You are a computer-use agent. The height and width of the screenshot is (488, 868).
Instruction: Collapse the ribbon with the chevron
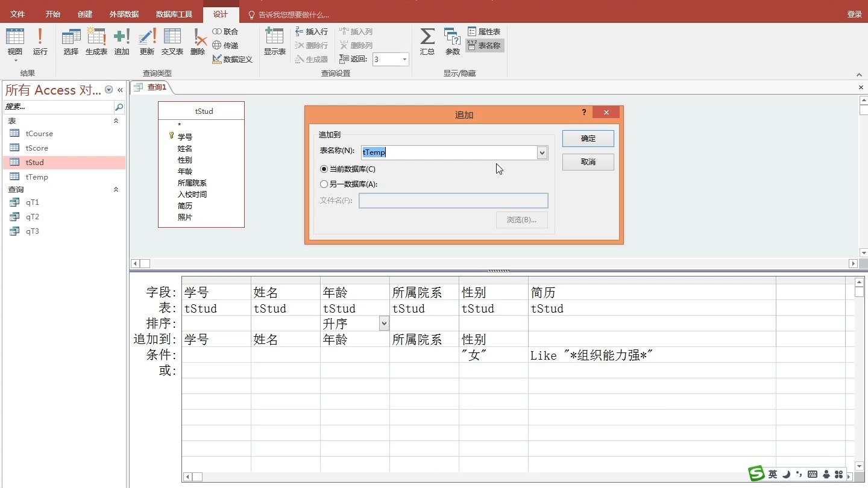[x=860, y=75]
